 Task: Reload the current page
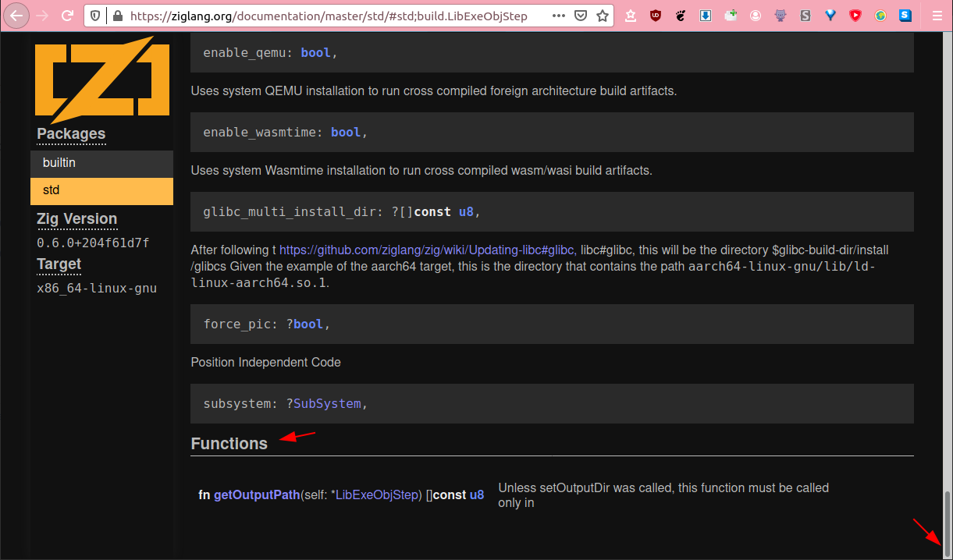[67, 15]
